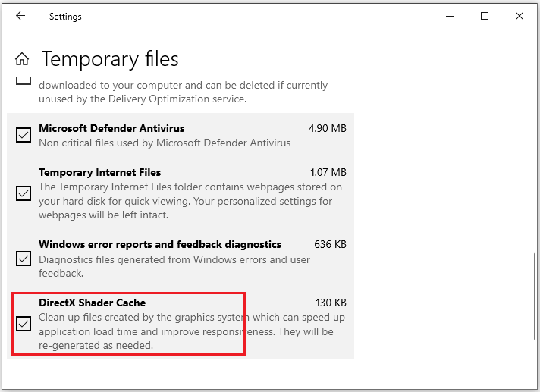Click the Temporary Internet Files heading
540x392 pixels.
tap(99, 172)
